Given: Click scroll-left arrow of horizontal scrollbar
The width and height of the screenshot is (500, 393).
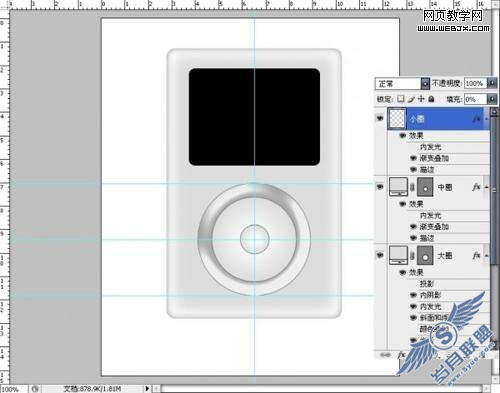Looking at the screenshot, I should coord(155,389).
